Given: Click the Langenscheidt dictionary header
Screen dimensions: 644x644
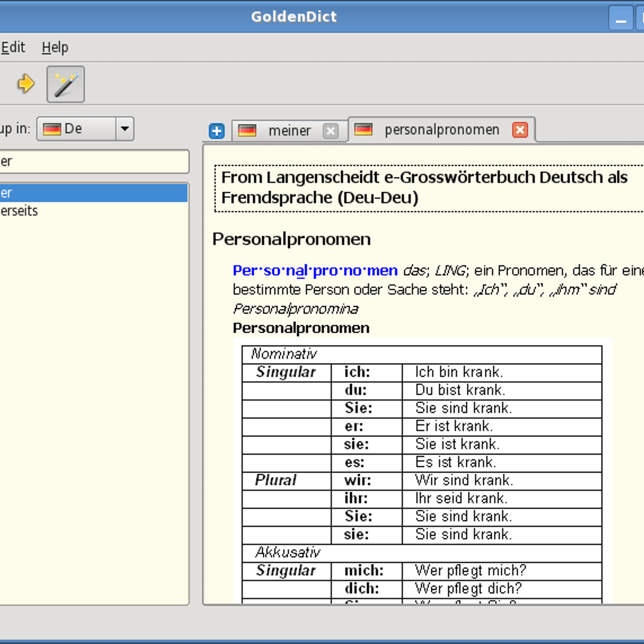Looking at the screenshot, I should tap(429, 188).
